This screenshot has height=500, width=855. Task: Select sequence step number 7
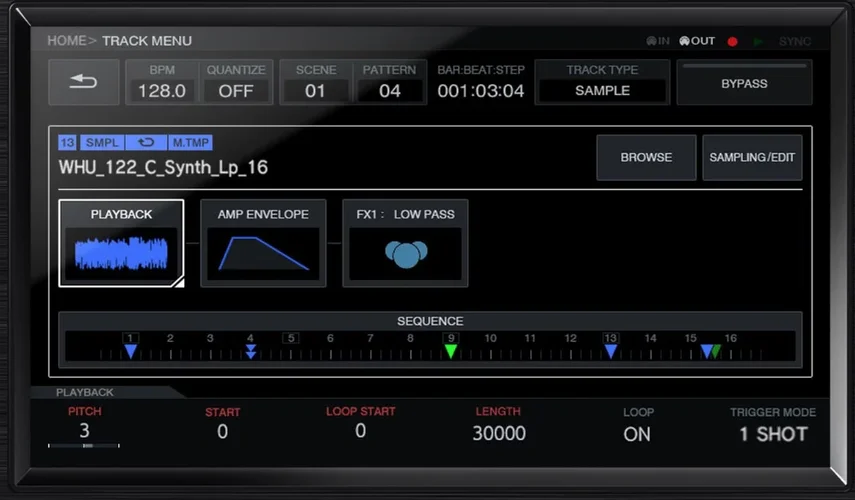click(x=370, y=338)
